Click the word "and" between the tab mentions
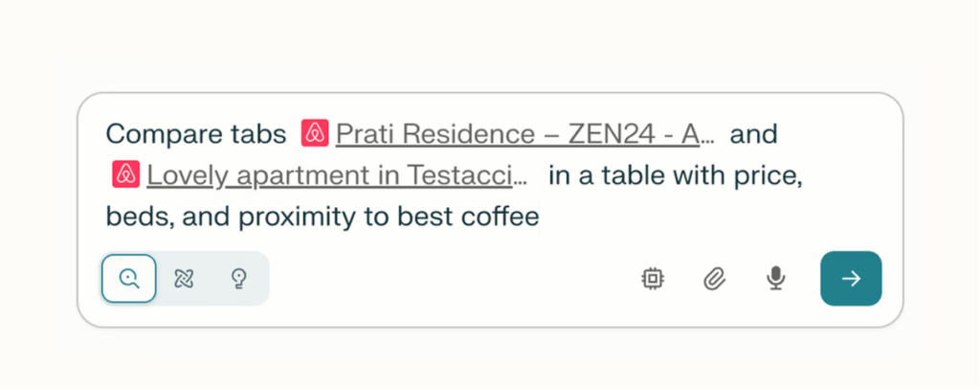980x390 pixels. pyautogui.click(x=754, y=133)
